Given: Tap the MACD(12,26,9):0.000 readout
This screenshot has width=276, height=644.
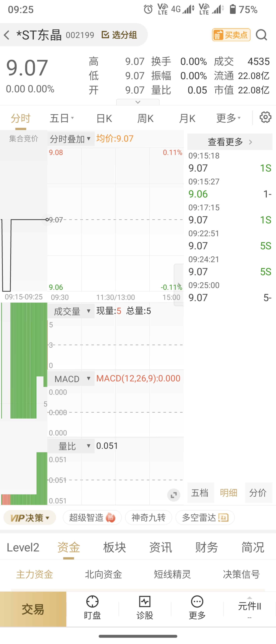Looking at the screenshot, I should [x=138, y=379].
